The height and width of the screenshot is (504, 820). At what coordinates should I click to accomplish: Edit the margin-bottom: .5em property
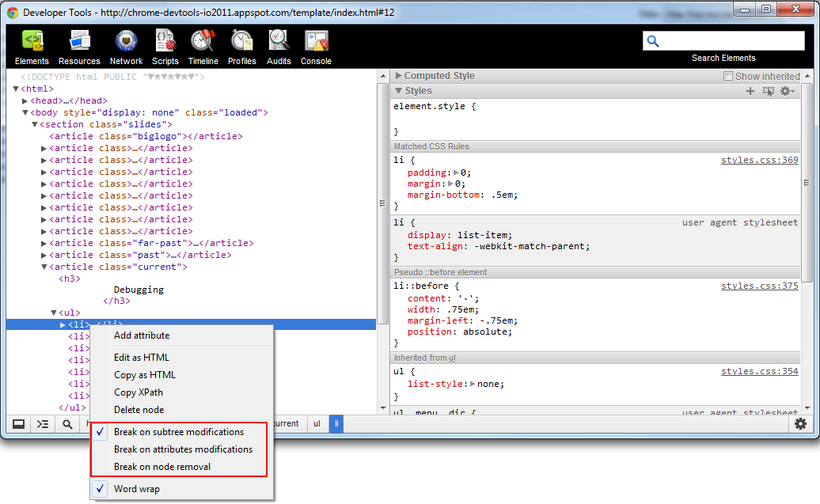pyautogui.click(x=463, y=195)
